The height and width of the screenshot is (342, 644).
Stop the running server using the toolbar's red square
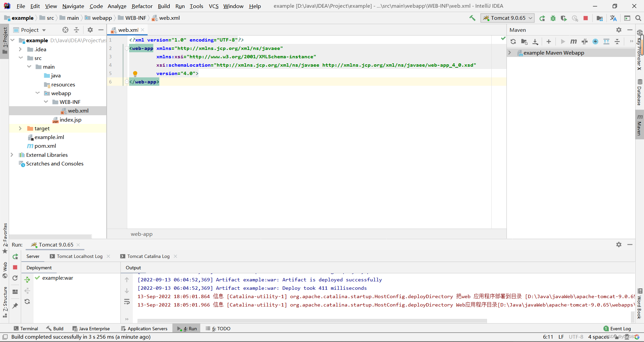586,18
